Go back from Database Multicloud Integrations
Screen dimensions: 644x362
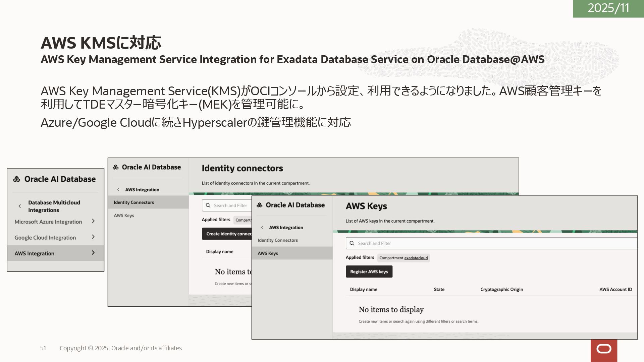(x=19, y=206)
